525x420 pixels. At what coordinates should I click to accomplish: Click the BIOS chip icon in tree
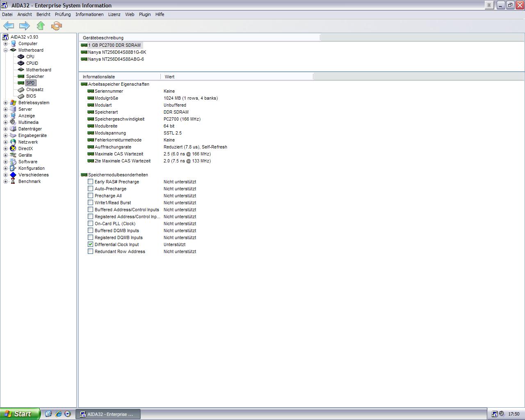pos(21,96)
